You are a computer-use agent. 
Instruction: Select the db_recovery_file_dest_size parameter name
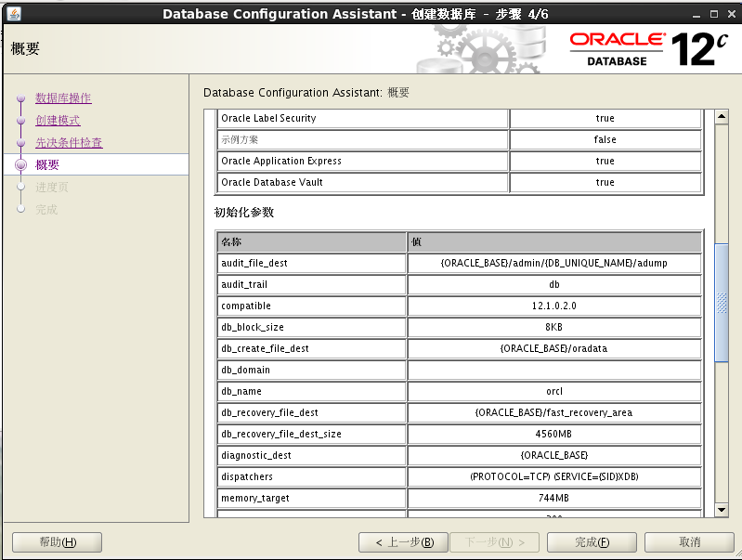tap(311, 434)
